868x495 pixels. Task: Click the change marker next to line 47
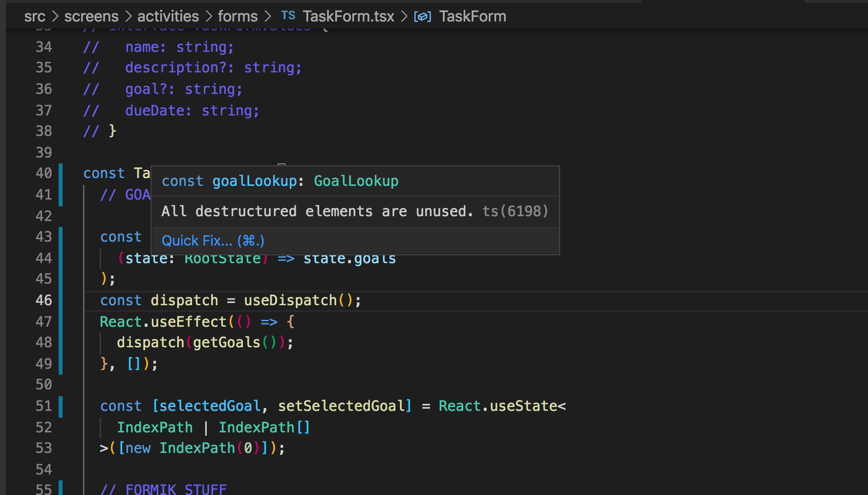click(61, 322)
